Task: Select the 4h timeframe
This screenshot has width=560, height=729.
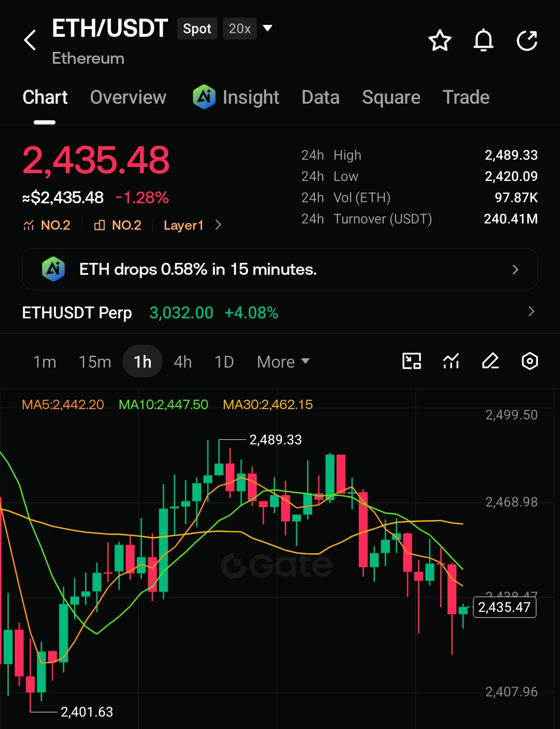Action: 183,361
